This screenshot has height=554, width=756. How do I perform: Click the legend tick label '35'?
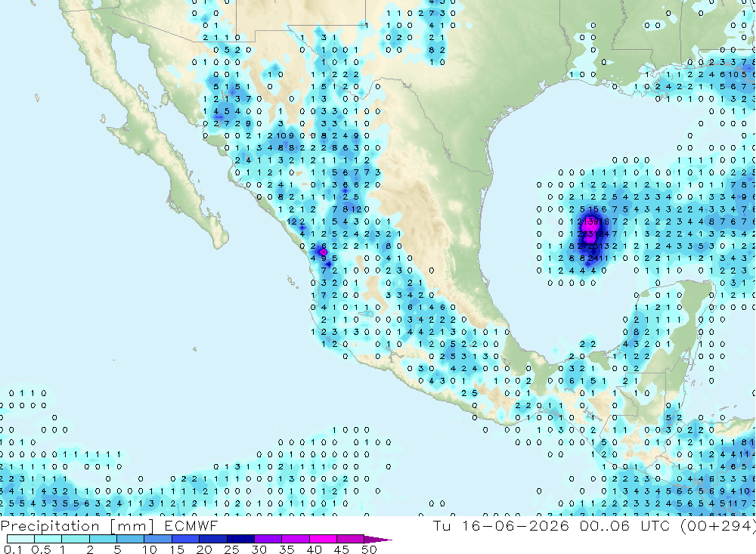click(x=287, y=549)
